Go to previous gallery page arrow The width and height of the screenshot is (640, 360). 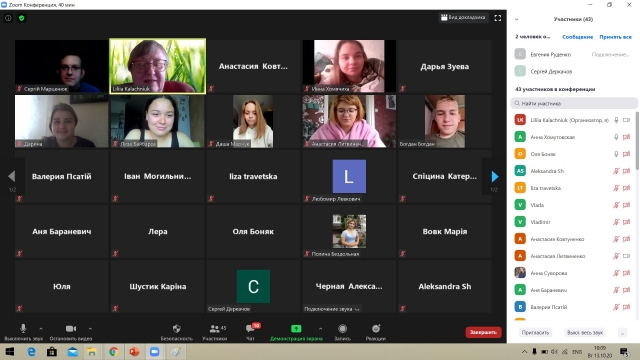point(12,176)
